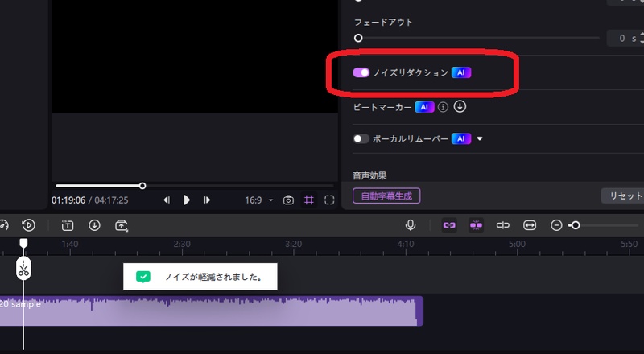Click the ノイズが軽減されました notification
Image resolution: width=644 pixels, height=354 pixels.
pyautogui.click(x=200, y=277)
